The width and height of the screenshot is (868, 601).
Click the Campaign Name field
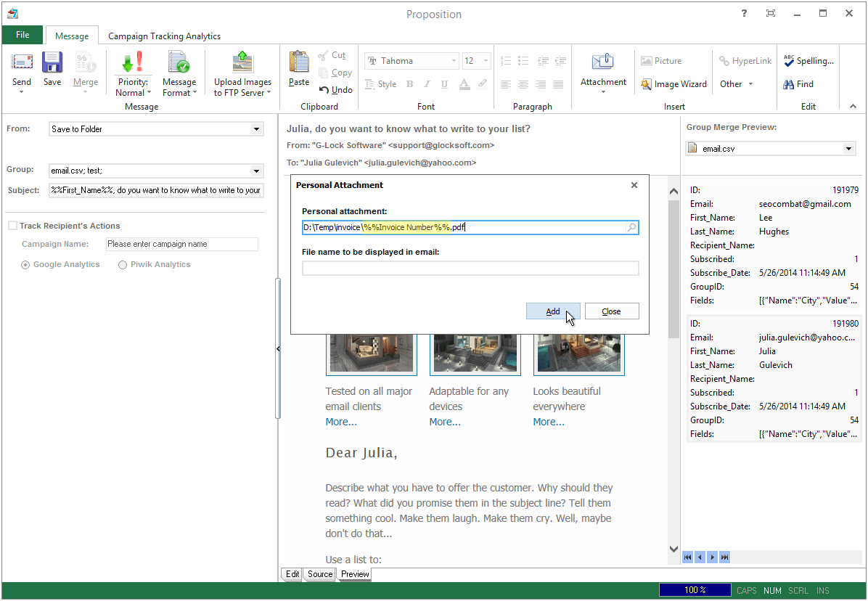pyautogui.click(x=182, y=244)
